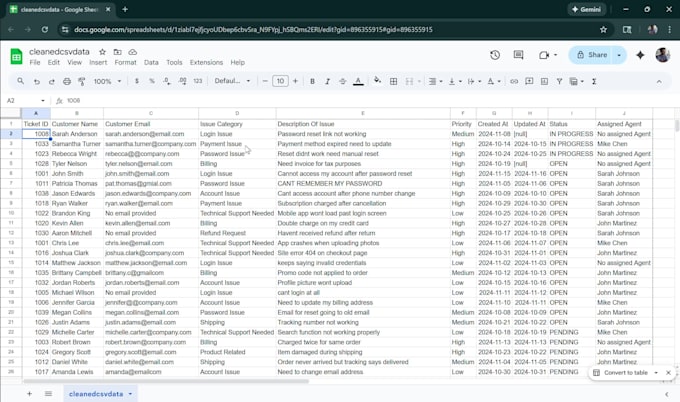Decrease font size with minus button
Viewport: 680px width, 402px height.
265,81
